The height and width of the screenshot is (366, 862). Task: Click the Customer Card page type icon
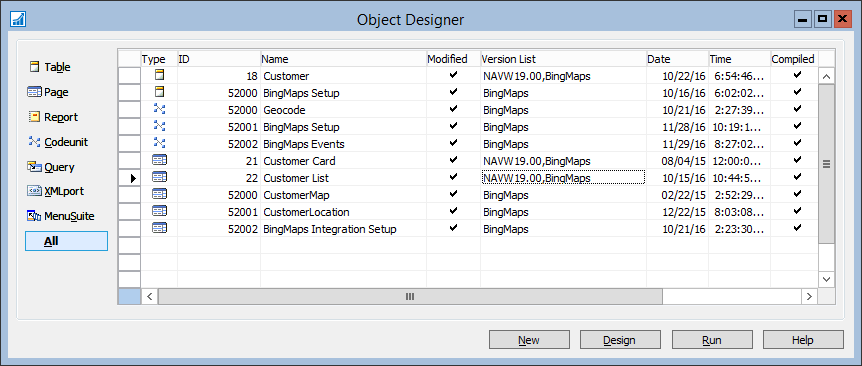(159, 160)
